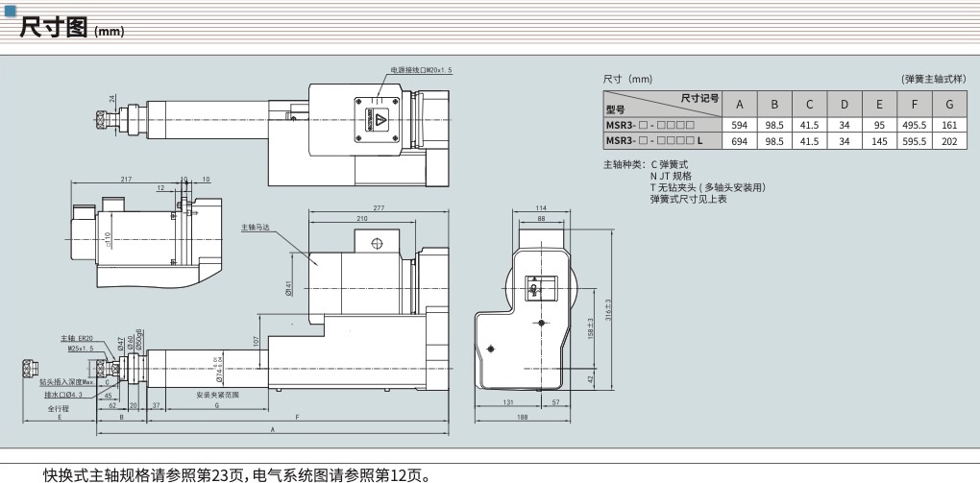
Task: Click the 88 dimension on the end view
Action: [541, 219]
